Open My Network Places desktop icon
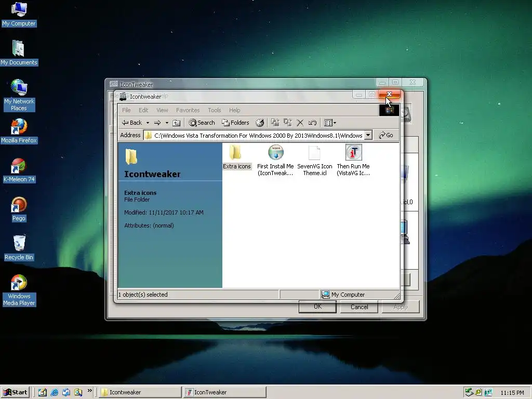The image size is (532, 399). [x=19, y=96]
